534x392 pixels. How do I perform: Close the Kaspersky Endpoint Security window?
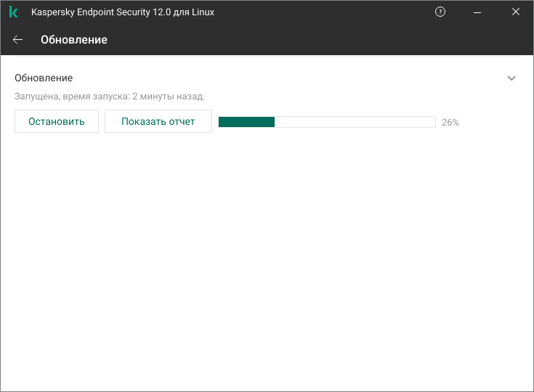pyautogui.click(x=516, y=12)
